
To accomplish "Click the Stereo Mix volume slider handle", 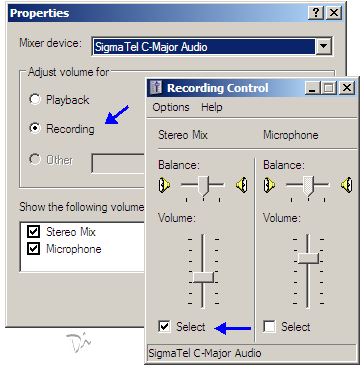I will coord(203,277).
